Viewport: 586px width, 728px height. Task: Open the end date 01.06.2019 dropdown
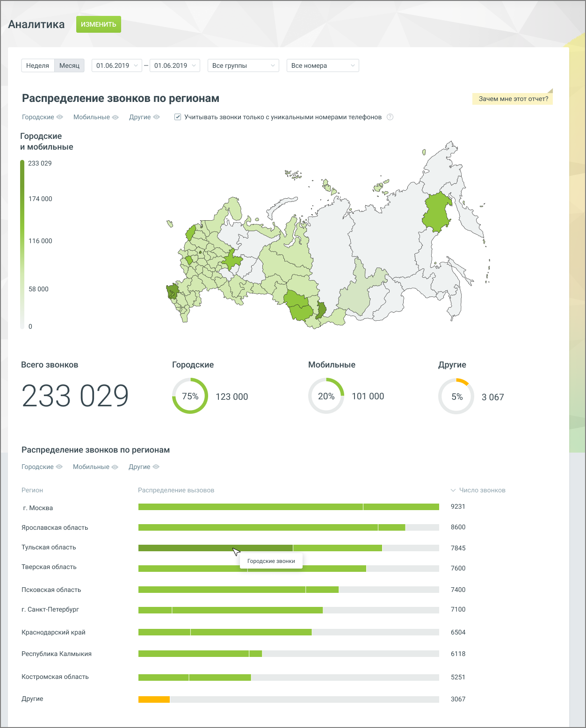point(175,65)
